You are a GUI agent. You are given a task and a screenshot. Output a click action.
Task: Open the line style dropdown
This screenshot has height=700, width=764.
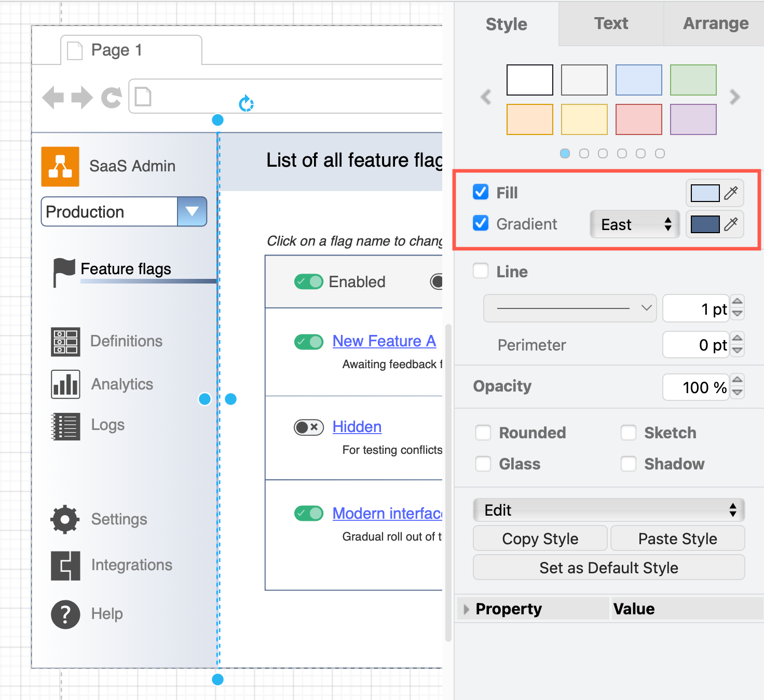(x=569, y=308)
